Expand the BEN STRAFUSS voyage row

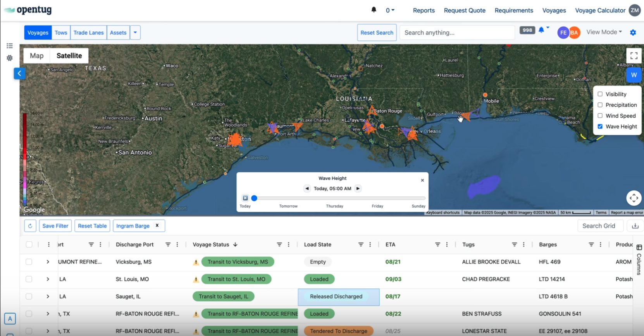[x=48, y=313]
